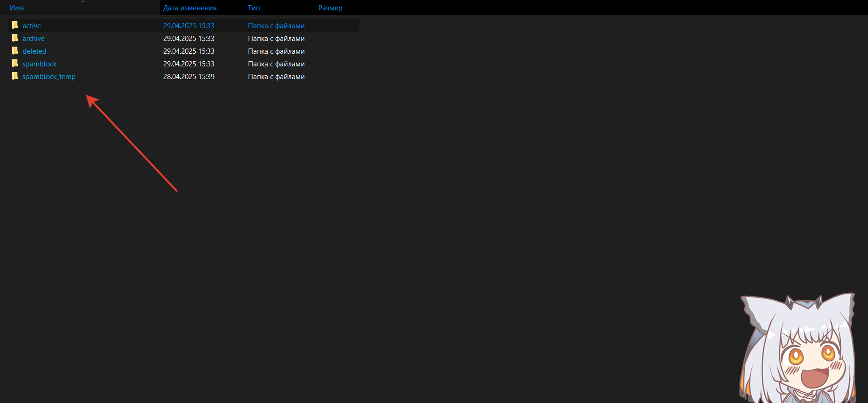Viewport: 868px width, 403px height.
Task: Click the spamblock_temp folder name
Action: click(49, 77)
